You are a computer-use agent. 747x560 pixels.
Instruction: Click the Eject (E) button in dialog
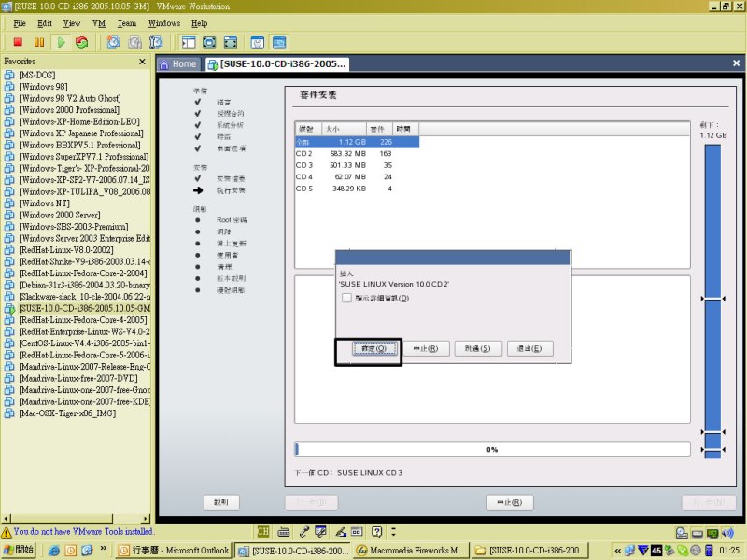(529, 348)
